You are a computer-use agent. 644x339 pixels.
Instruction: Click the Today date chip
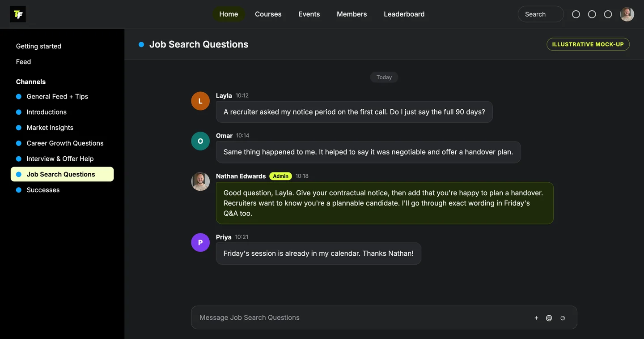(x=384, y=77)
